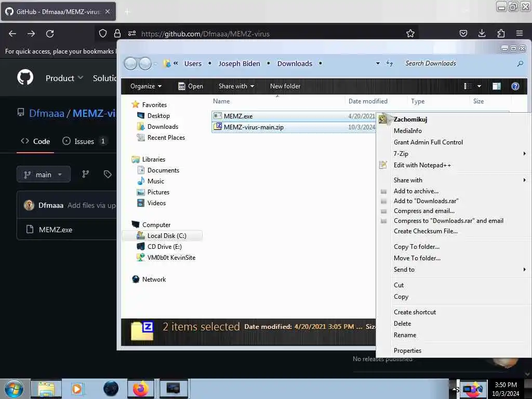Reload the GitHub page
532x399 pixels.
[50, 34]
